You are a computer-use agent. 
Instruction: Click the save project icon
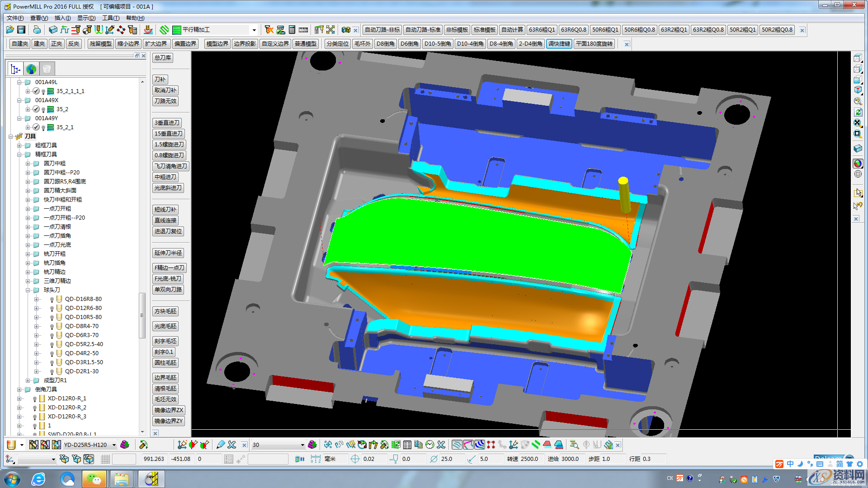(21, 30)
